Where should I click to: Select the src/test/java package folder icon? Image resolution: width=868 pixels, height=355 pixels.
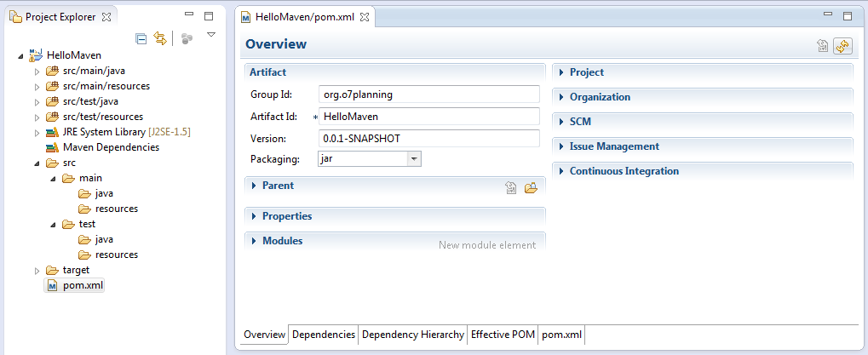(x=52, y=102)
